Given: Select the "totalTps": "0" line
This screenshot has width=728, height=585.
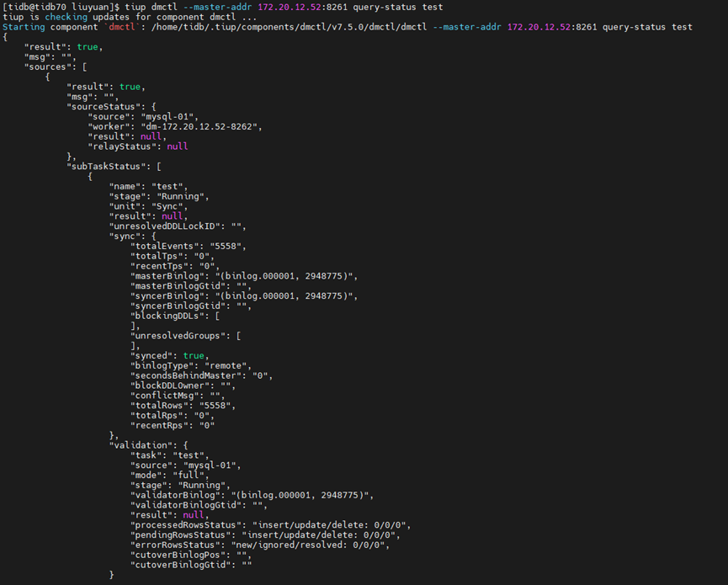Looking at the screenshot, I should coord(173,256).
